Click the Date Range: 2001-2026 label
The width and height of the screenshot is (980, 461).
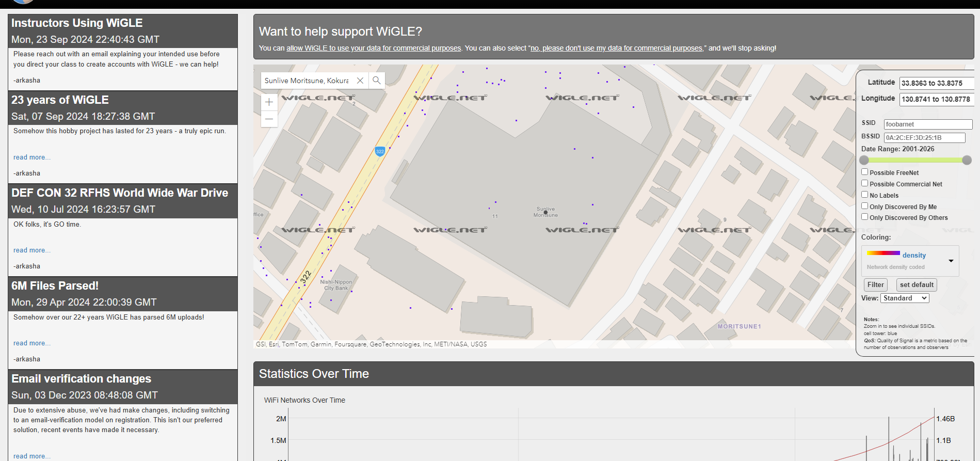pyautogui.click(x=897, y=149)
